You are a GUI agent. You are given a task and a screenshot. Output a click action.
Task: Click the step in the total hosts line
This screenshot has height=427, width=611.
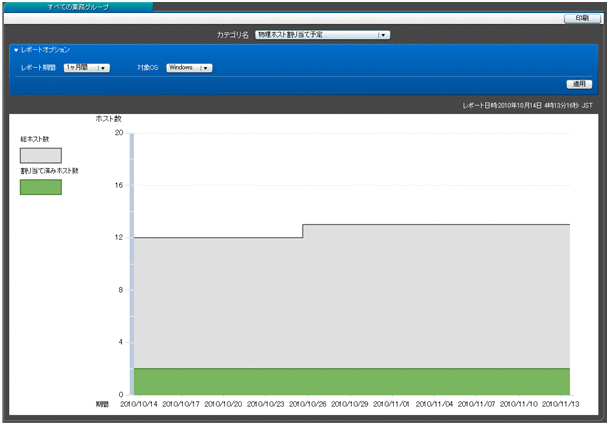303,231
